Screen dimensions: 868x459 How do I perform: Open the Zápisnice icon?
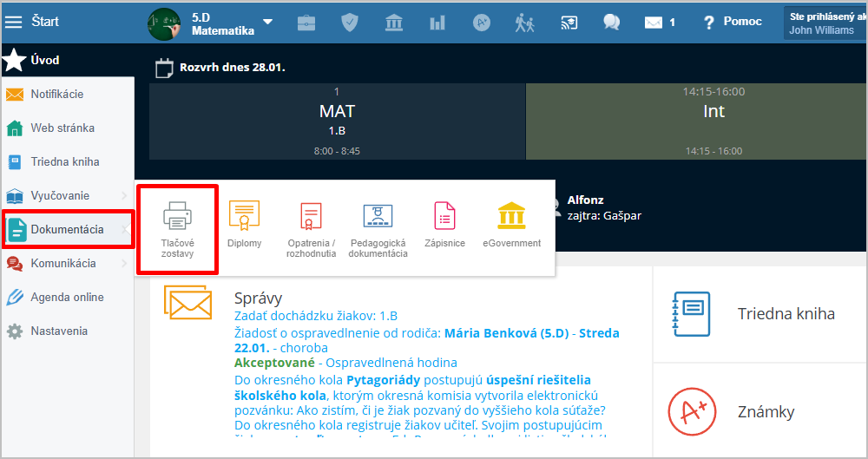click(x=444, y=214)
